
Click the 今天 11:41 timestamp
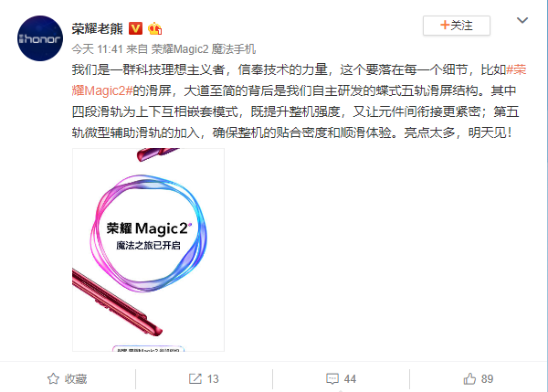(97, 49)
